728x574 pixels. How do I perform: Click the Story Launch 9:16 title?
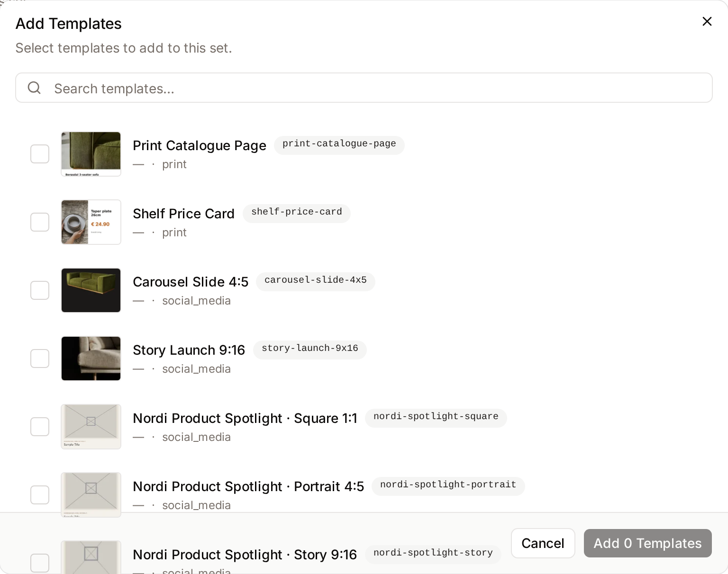click(189, 350)
